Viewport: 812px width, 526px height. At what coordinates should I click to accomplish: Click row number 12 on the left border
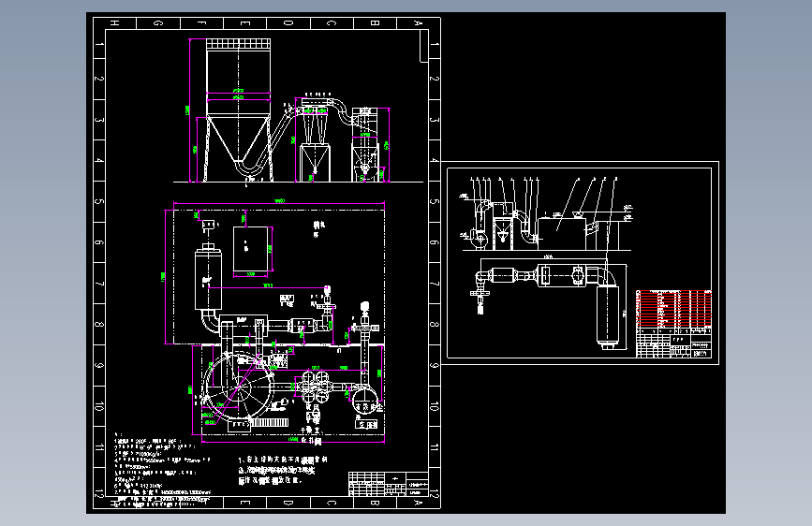pos(99,492)
